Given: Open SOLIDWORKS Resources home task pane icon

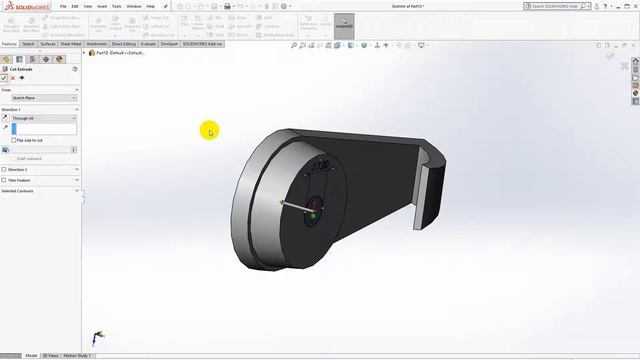Looking at the screenshot, I should 636,61.
